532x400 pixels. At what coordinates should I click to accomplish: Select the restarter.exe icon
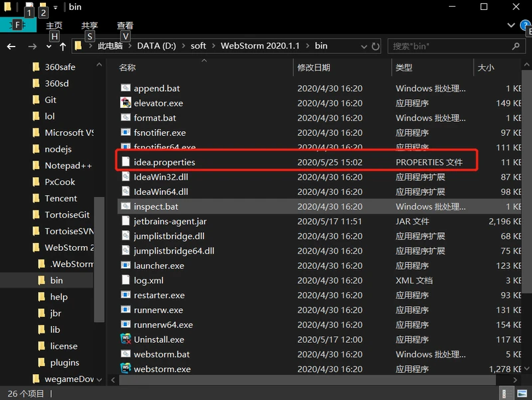click(x=126, y=295)
